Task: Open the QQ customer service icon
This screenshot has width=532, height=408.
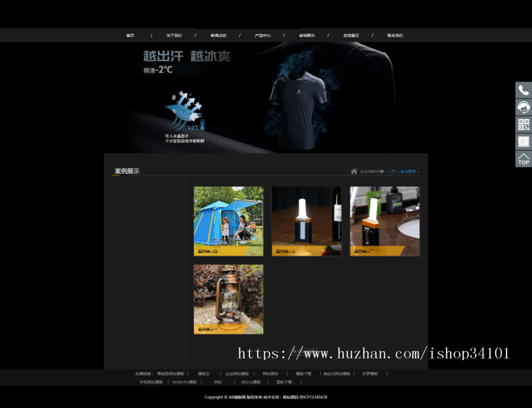Action: click(x=523, y=108)
